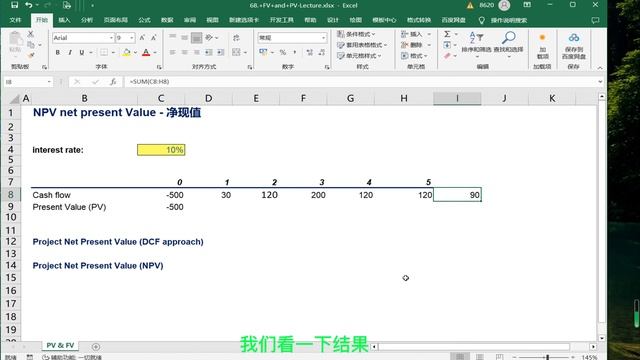640x360 pixels.
Task: Undo the last action
Action: pyautogui.click(x=29, y=5)
